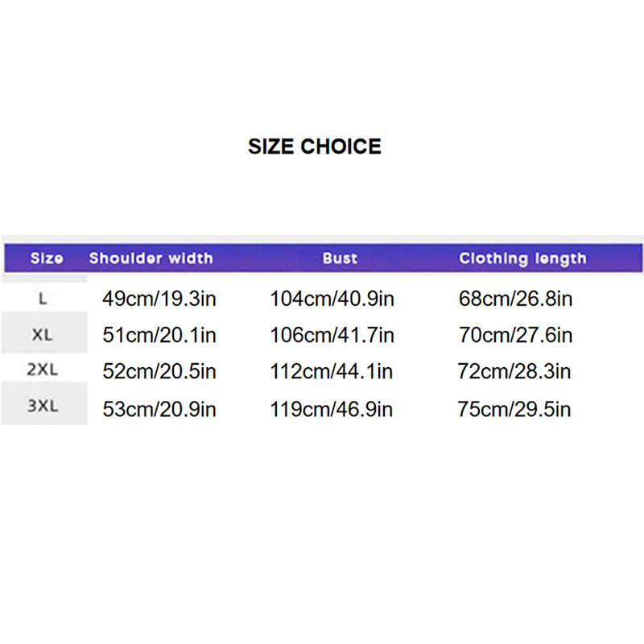Image resolution: width=644 pixels, height=644 pixels.
Task: Click the SIZE CHOICE heading
Action: 314,147
